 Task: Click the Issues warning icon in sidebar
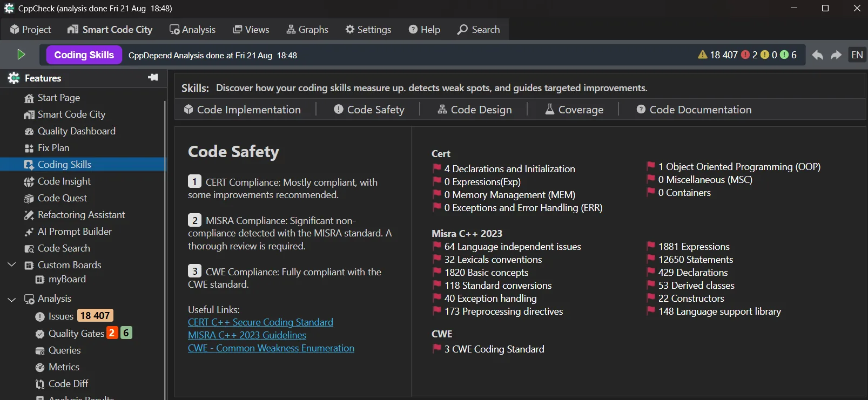pos(40,317)
